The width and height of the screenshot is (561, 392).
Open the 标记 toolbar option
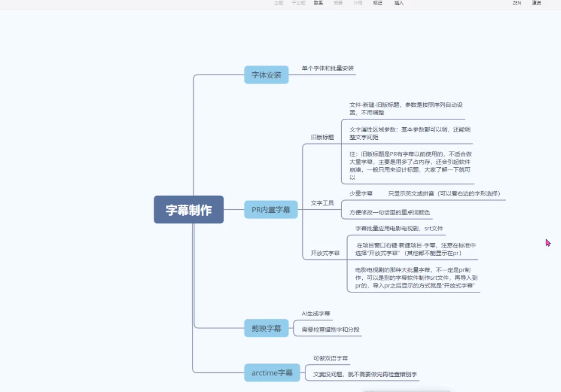coord(377,3)
